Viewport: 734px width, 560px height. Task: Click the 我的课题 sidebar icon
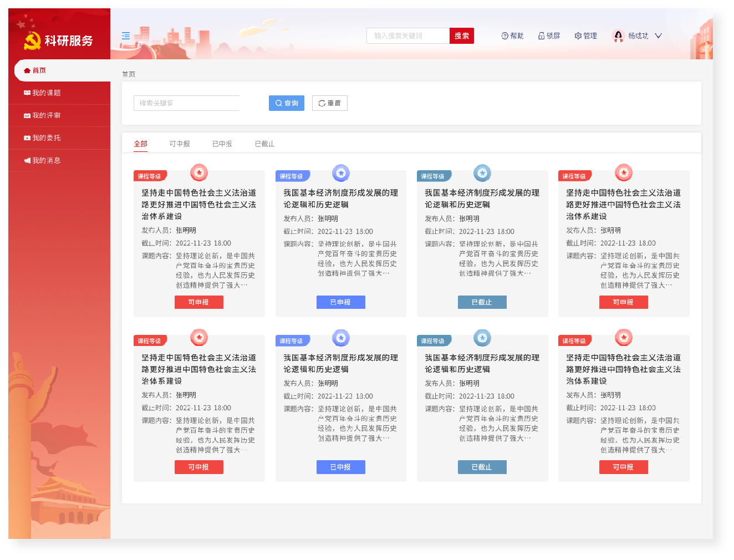(x=26, y=93)
